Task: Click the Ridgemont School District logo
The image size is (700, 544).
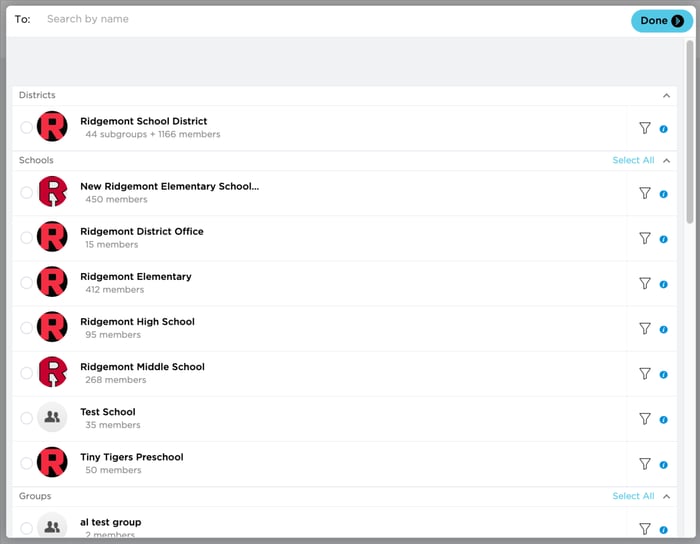Action: click(52, 126)
